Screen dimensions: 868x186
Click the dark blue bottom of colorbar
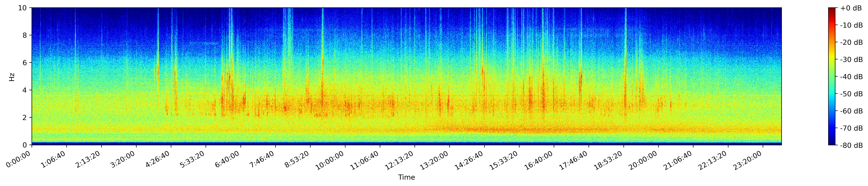pyautogui.click(x=832, y=142)
